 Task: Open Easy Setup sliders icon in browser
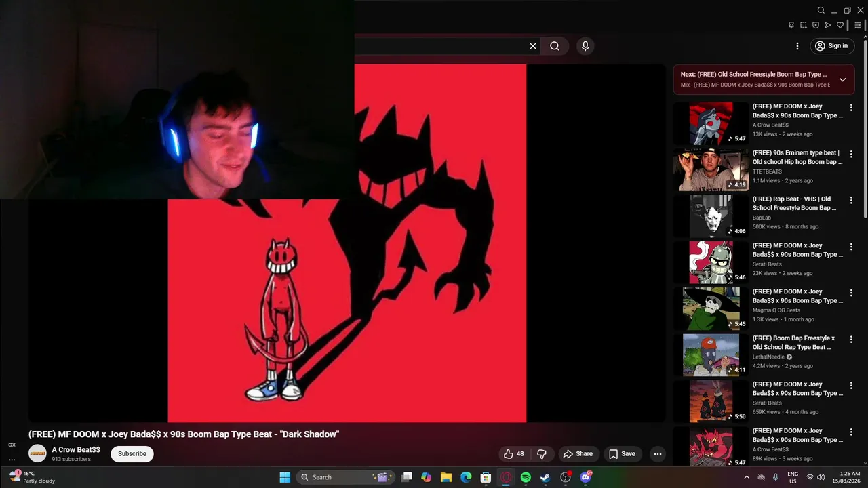tap(858, 25)
